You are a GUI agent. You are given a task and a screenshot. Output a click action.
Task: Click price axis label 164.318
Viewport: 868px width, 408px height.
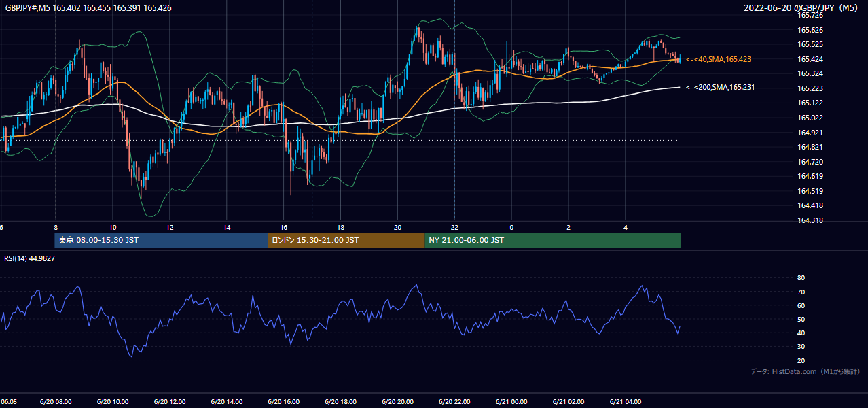pyautogui.click(x=810, y=220)
